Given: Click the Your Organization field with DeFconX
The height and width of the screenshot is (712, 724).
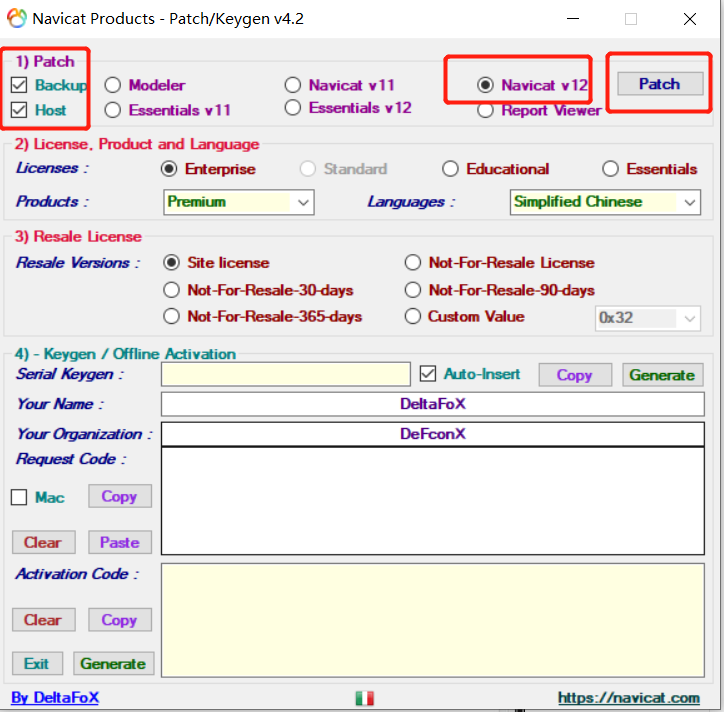Looking at the screenshot, I should 433,434.
